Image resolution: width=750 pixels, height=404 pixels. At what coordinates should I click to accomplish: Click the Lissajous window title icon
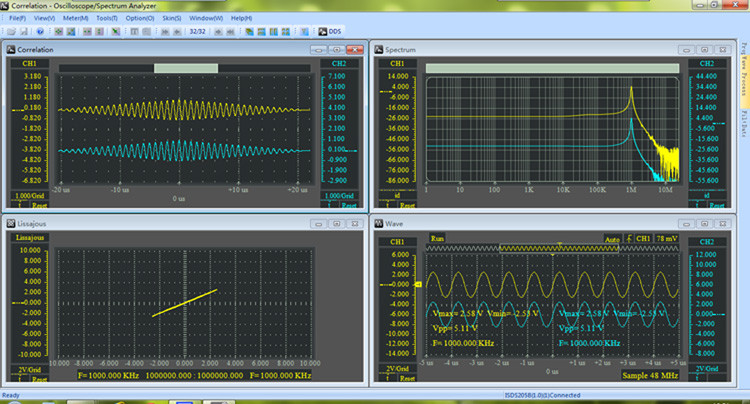pos(11,224)
